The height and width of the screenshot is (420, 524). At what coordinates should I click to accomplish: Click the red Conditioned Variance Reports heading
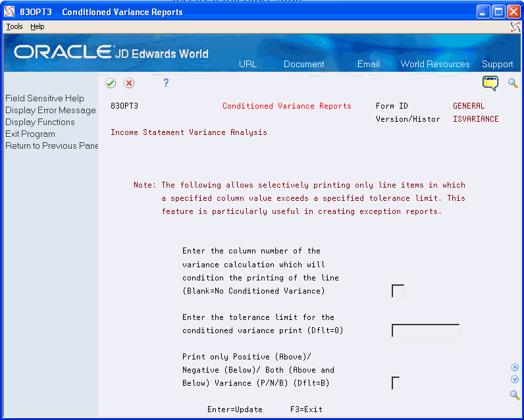click(x=287, y=106)
